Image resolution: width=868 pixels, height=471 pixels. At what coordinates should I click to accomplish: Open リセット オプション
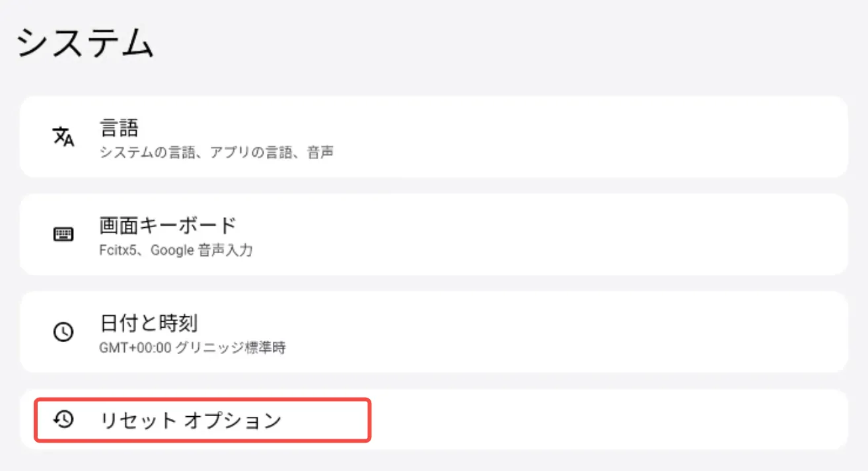pos(190,420)
